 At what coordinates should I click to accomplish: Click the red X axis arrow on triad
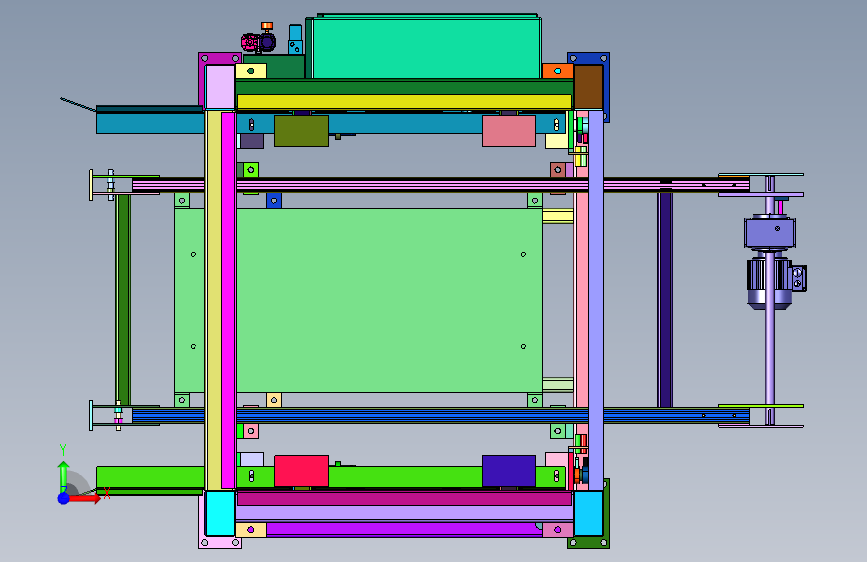(86, 498)
